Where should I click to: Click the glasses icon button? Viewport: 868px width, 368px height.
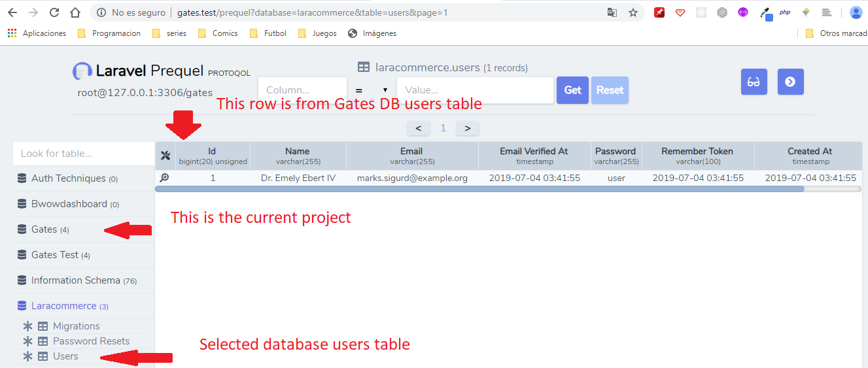click(754, 82)
